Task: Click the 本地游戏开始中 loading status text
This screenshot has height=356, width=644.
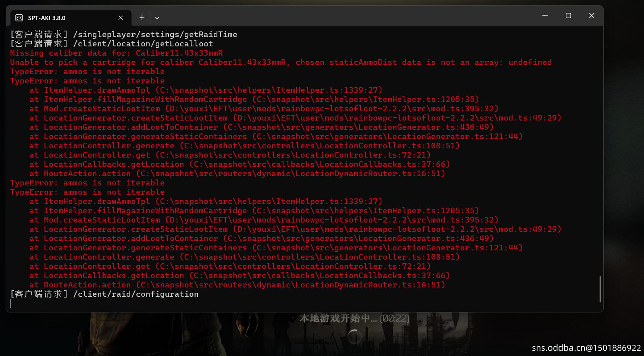Action: click(338, 319)
